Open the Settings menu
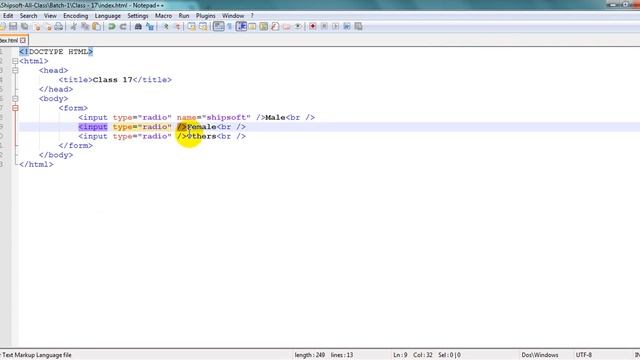This screenshot has width=640, height=360. 138,16
